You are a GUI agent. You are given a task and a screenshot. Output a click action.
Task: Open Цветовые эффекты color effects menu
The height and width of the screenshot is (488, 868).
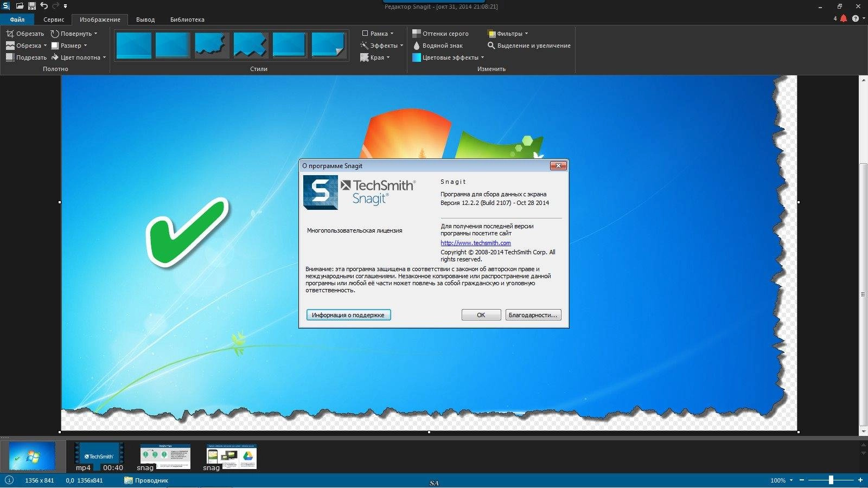coord(448,57)
